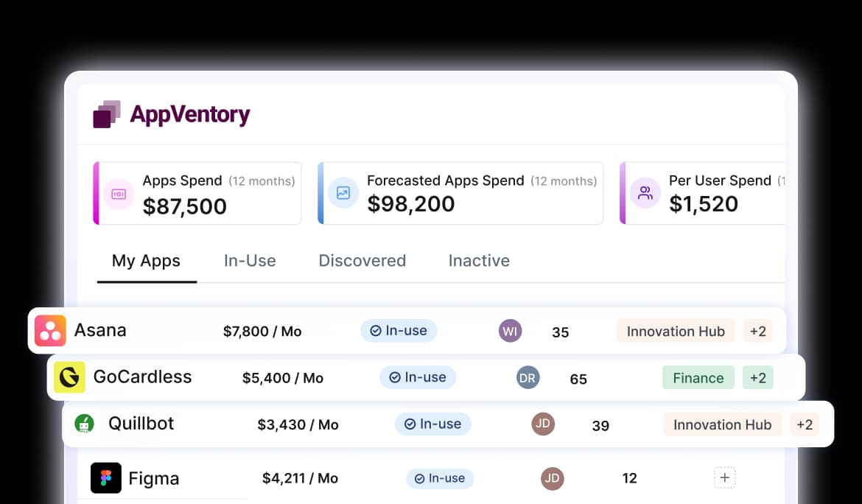This screenshot has width=862, height=504.
Task: Click the user count 12 for Figma
Action: coord(629,478)
